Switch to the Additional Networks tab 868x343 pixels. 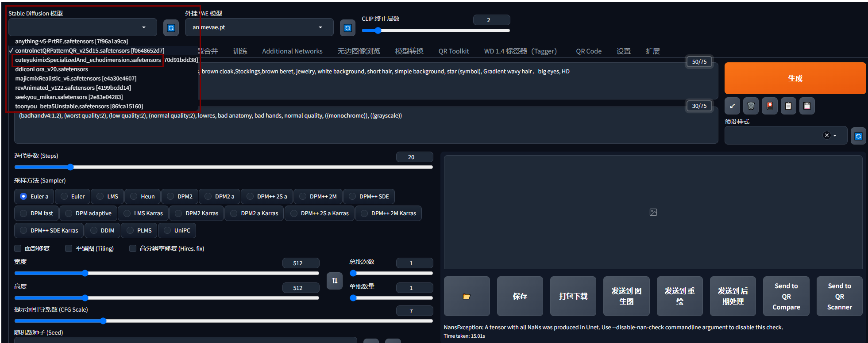point(292,51)
